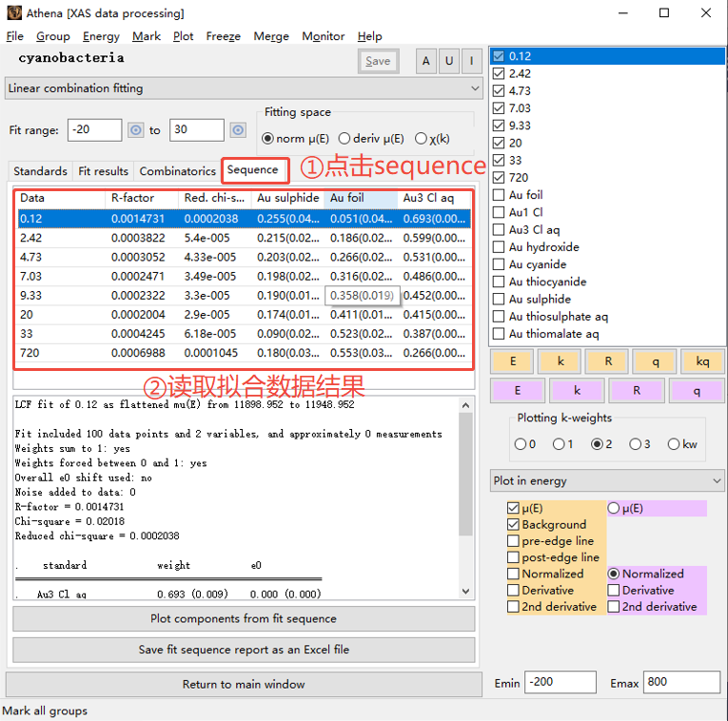
Task: Open the Energy menu
Action: tap(101, 36)
